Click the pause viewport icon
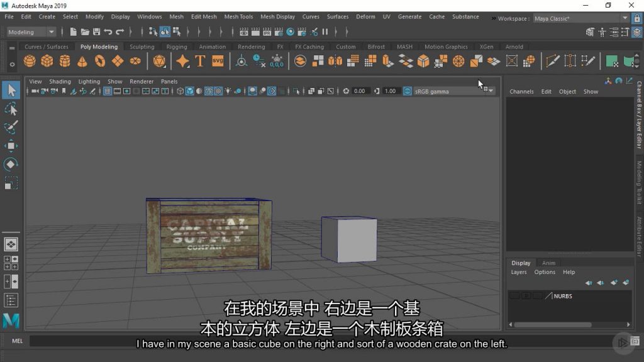644x362 pixels. (x=325, y=31)
